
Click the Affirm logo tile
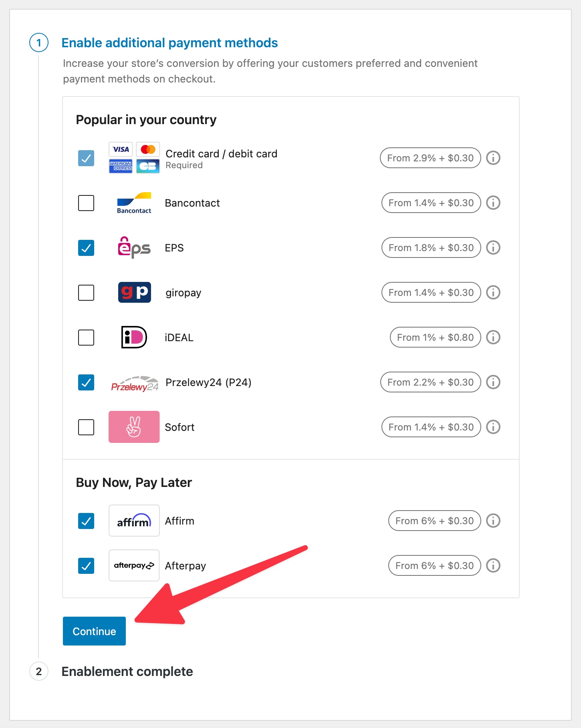coord(134,521)
